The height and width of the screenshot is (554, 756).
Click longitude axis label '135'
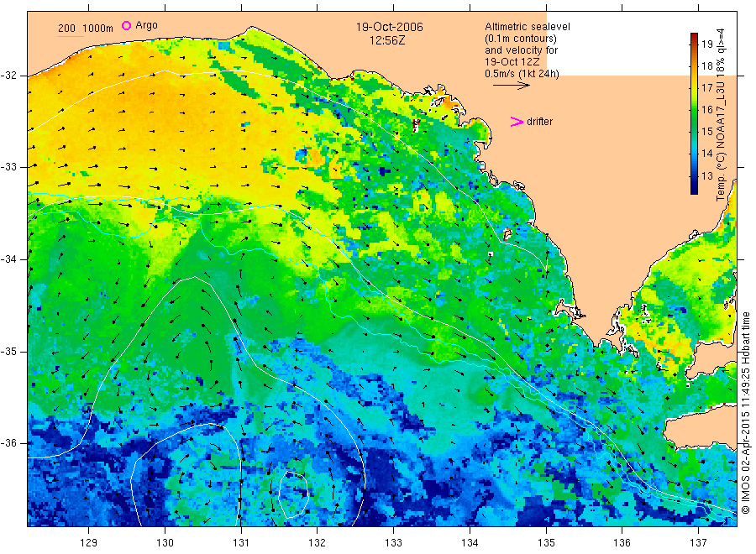[546, 543]
